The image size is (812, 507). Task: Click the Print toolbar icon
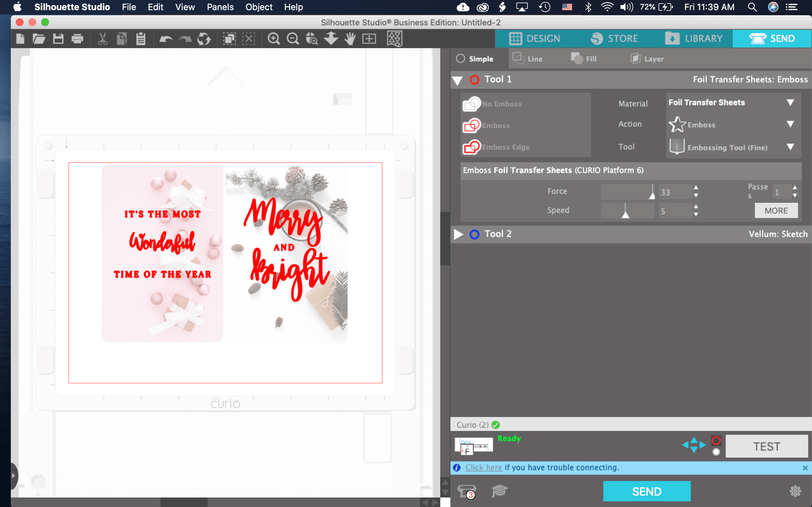pos(77,39)
